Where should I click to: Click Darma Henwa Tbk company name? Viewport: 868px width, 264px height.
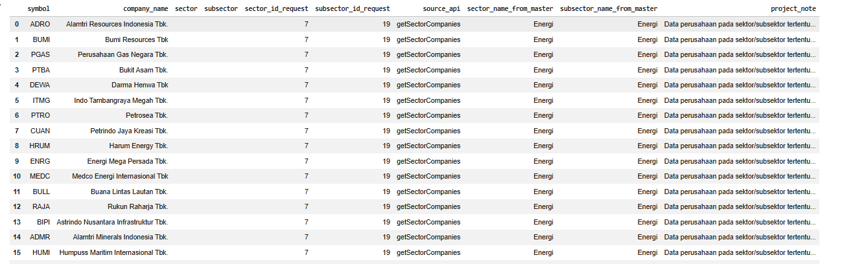[140, 85]
